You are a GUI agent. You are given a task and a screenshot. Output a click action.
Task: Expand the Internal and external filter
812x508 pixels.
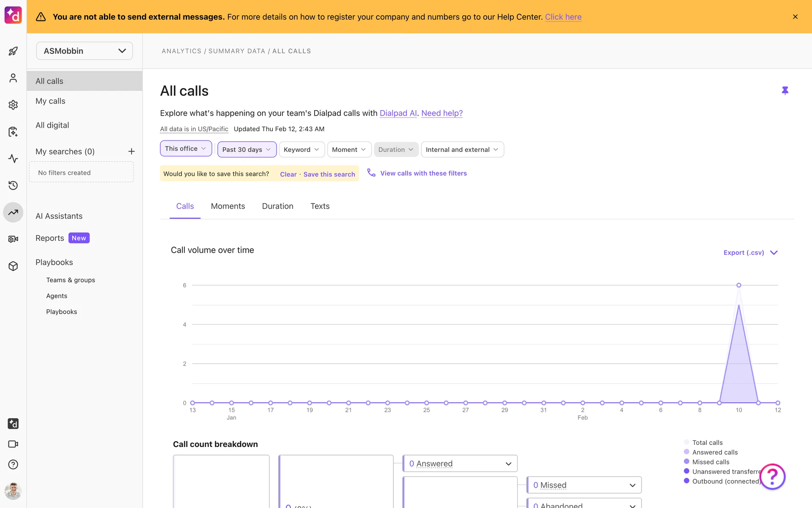tap(462, 149)
